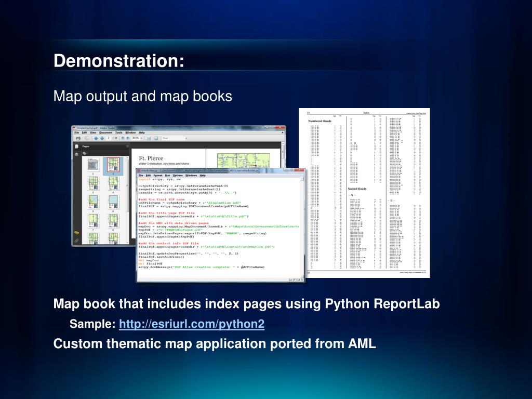Screen dimensions: 532x399
Task: Open the Options menu in AtlasBuilder.py editor
Action: tap(178, 176)
